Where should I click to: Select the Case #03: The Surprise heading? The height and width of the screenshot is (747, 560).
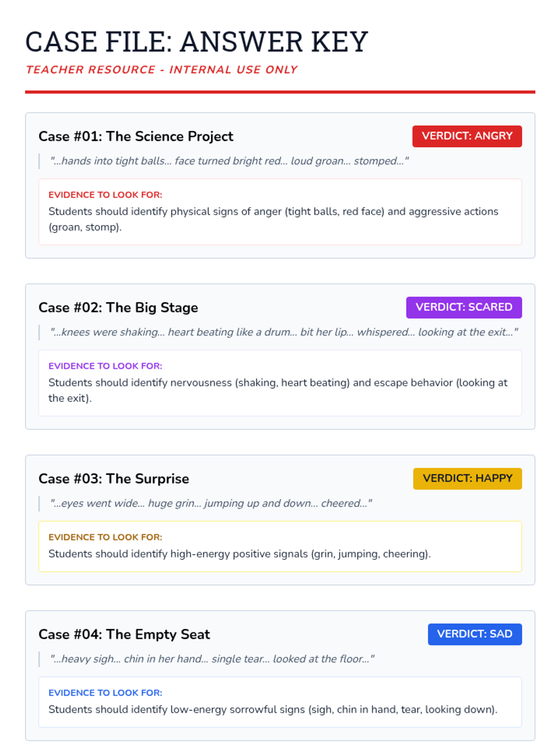click(114, 479)
